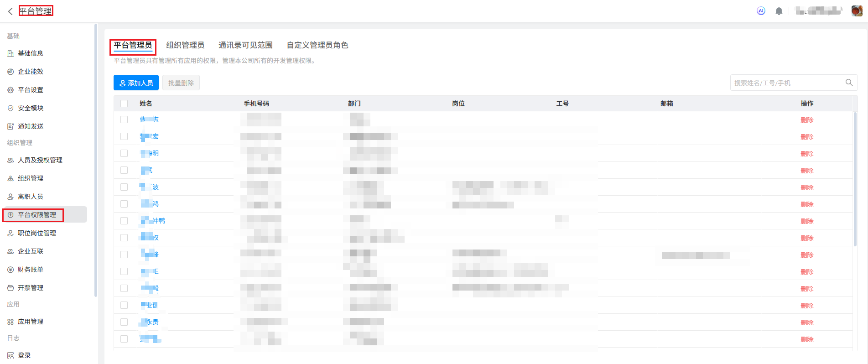Click the 搜索姓名/工号/手机 search field
This screenshot has height=364, width=868.
coord(787,83)
